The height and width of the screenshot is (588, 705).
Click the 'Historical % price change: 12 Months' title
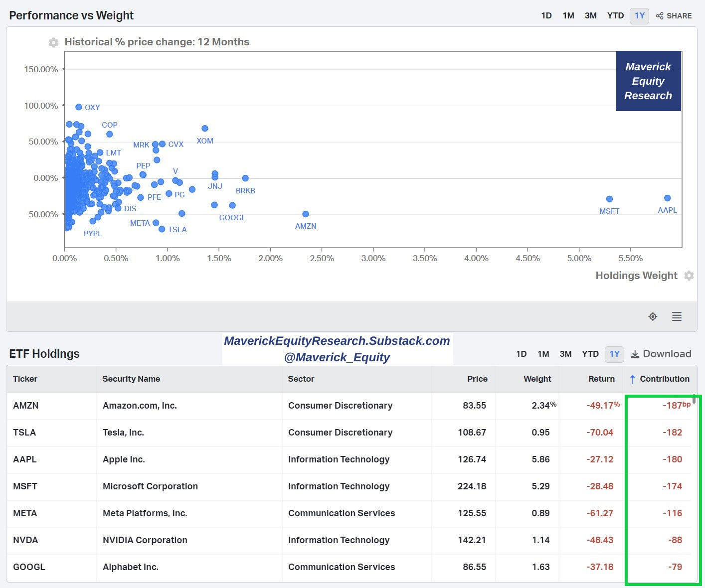(157, 42)
